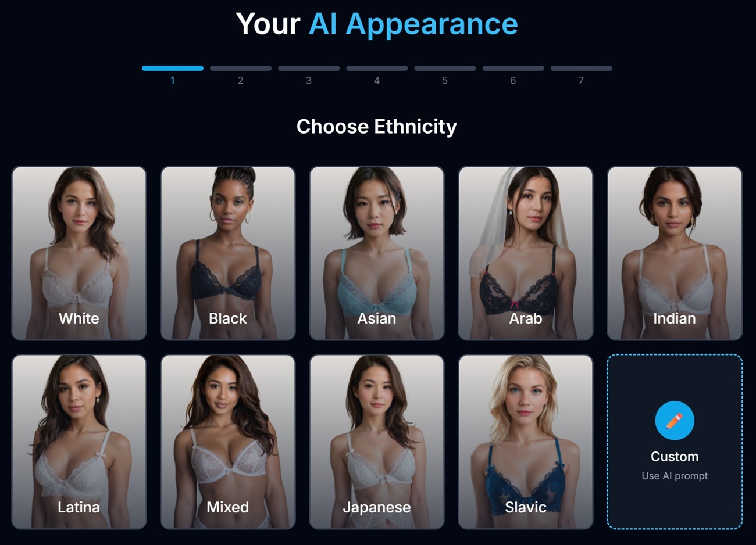Select step 4 in progress bar

(377, 74)
